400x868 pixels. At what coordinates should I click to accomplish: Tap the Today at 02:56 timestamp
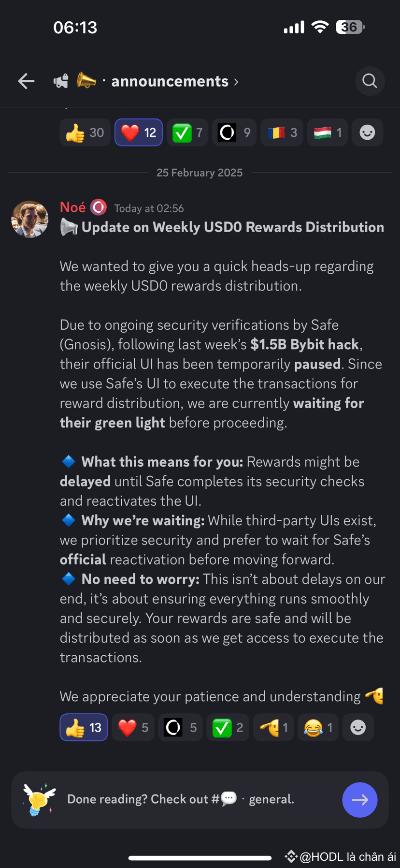pos(148,208)
